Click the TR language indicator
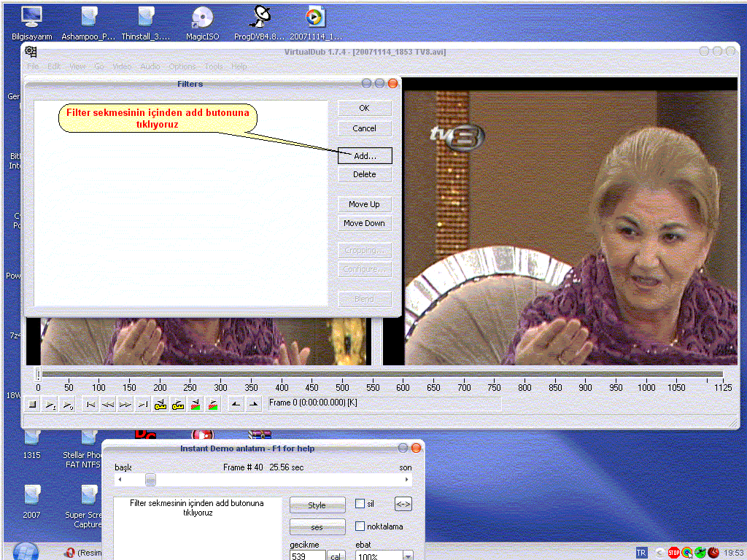Image resolution: width=747 pixels, height=560 pixels. pos(641,553)
